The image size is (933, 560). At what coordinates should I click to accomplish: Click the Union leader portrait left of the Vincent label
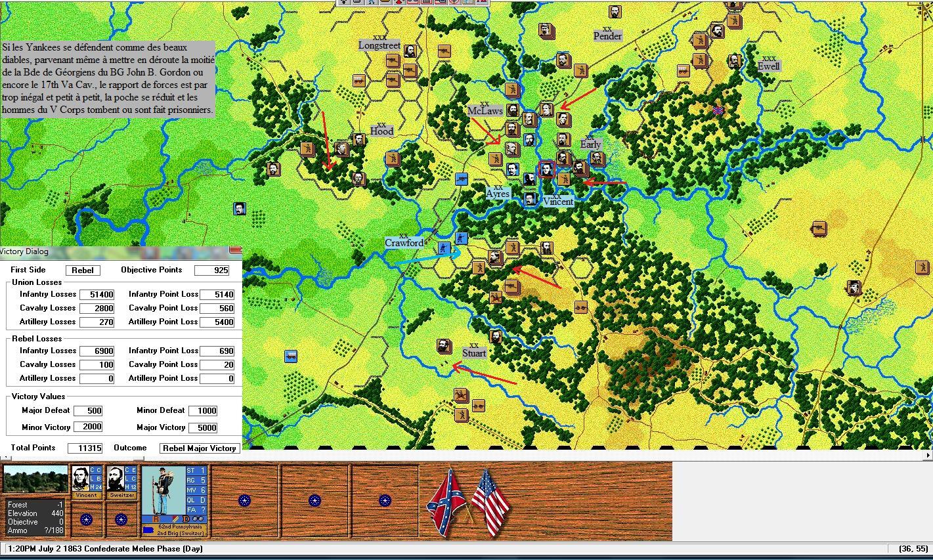(x=530, y=199)
